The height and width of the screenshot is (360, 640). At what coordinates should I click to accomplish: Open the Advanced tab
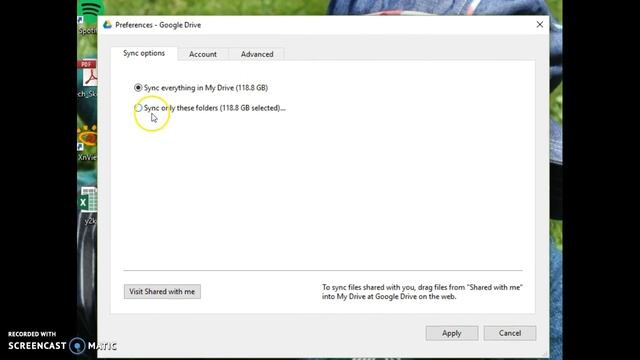click(257, 54)
